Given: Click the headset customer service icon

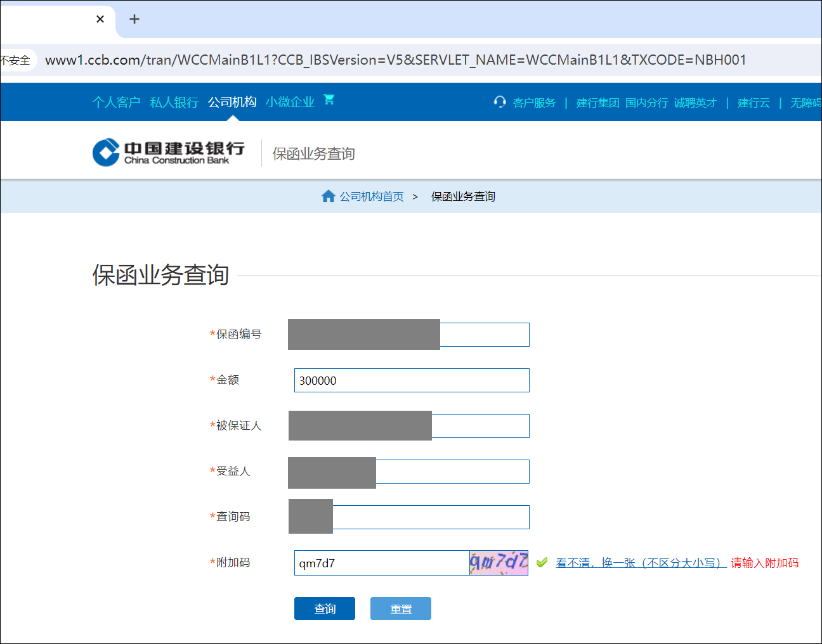Looking at the screenshot, I should coord(499,101).
